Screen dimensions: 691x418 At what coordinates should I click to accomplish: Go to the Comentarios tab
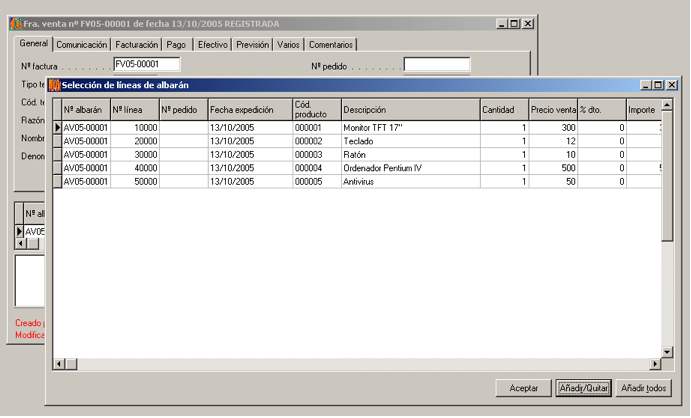331,44
